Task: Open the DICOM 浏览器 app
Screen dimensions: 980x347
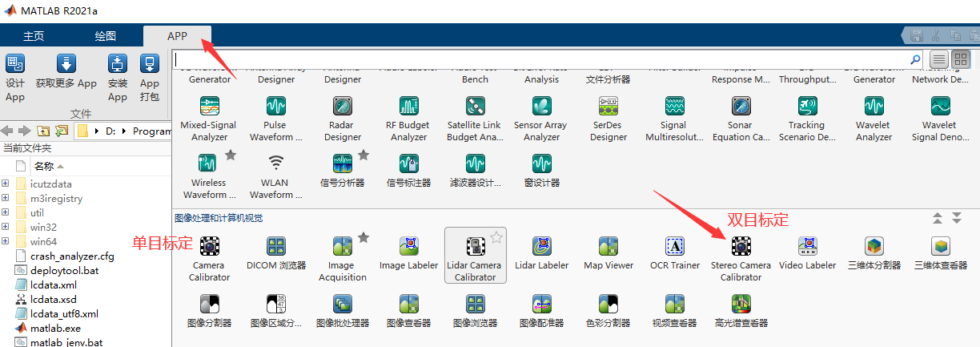Action: pos(276,252)
